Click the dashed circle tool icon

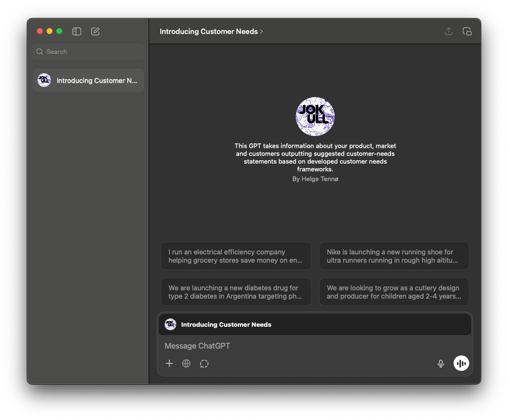(204, 364)
